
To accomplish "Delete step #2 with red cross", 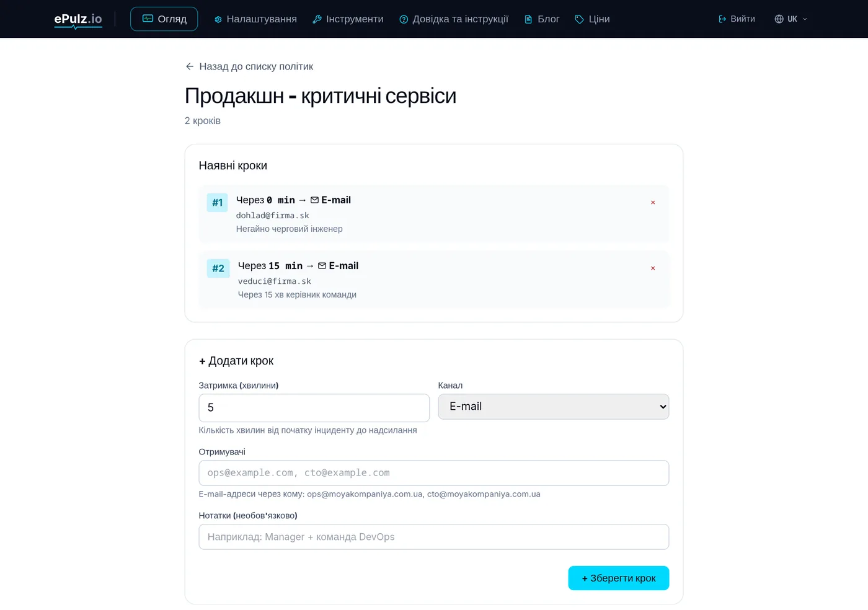I will (x=653, y=268).
